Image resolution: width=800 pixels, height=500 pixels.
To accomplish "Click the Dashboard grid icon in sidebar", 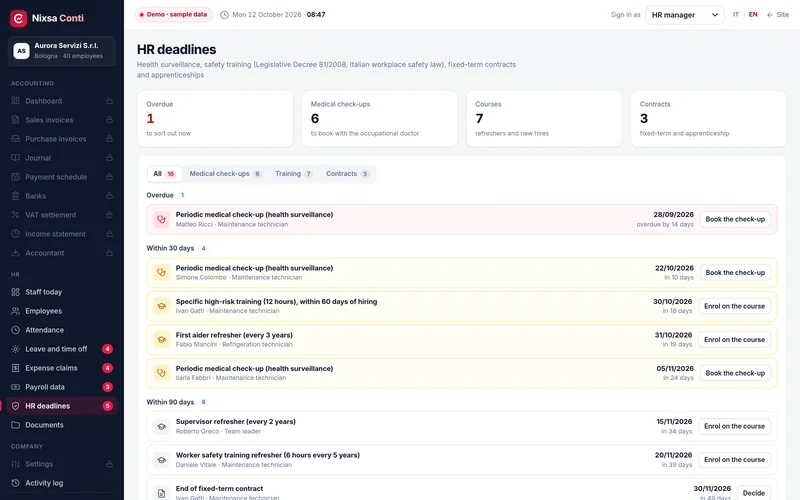I will pyautogui.click(x=15, y=101).
